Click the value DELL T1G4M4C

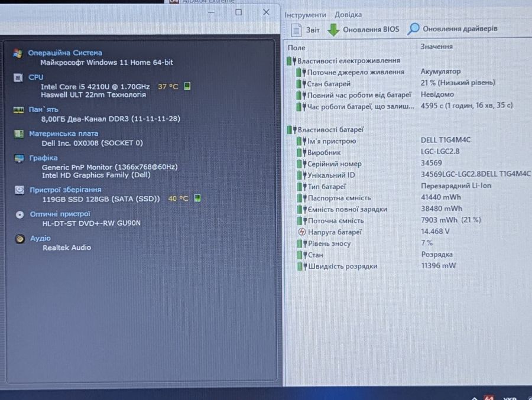[x=446, y=140]
